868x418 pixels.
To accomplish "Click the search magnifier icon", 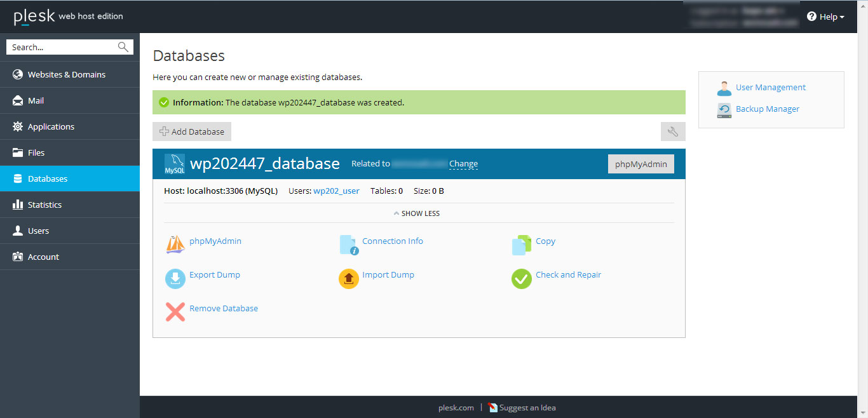I will (x=123, y=47).
